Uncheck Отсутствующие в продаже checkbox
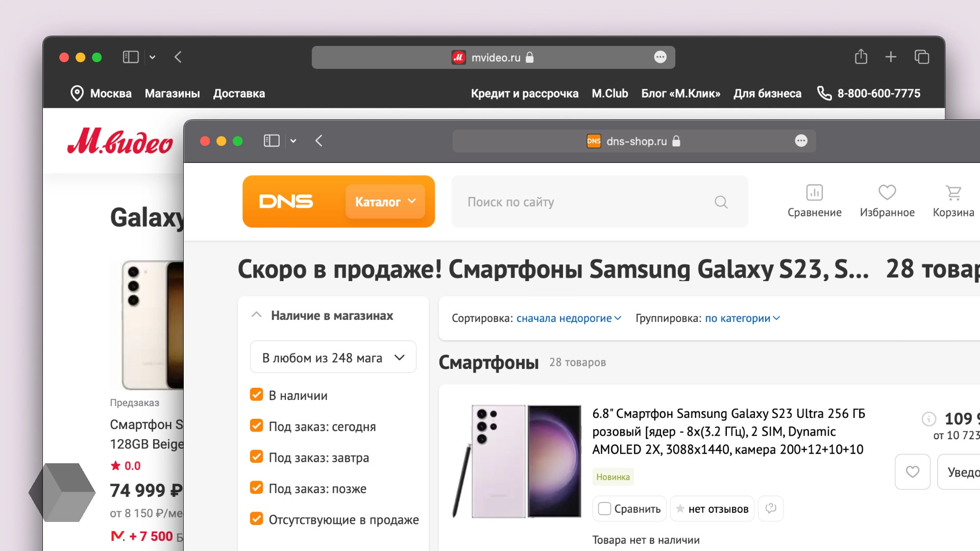980x551 pixels. point(257,519)
